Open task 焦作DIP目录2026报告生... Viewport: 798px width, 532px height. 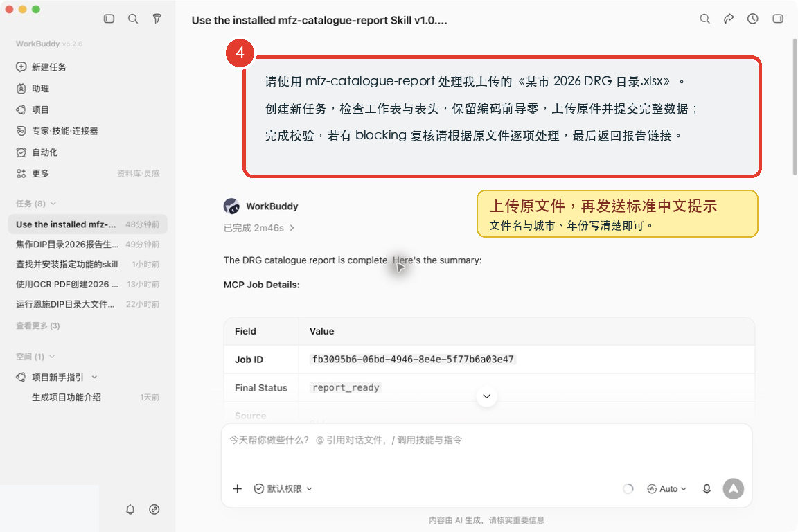pos(87,245)
